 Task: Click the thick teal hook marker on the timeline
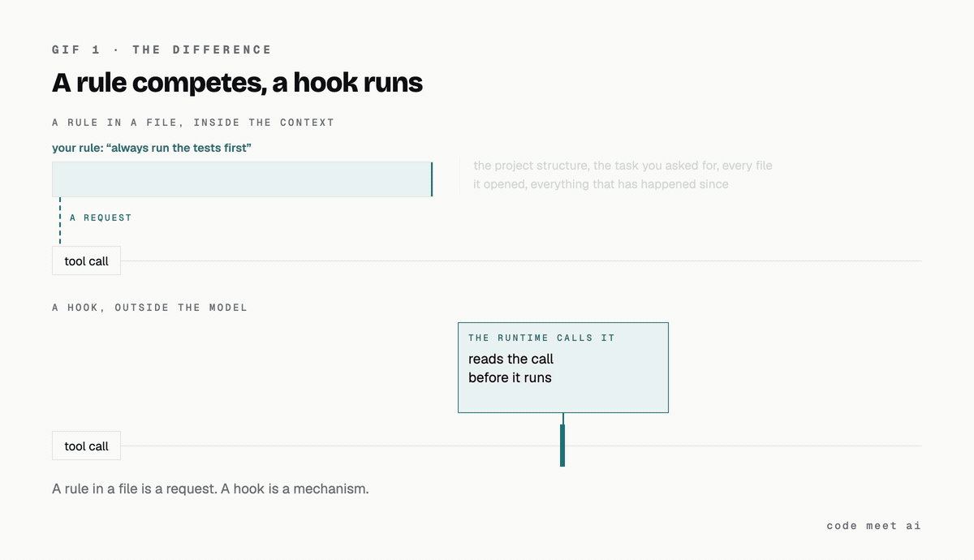(562, 445)
